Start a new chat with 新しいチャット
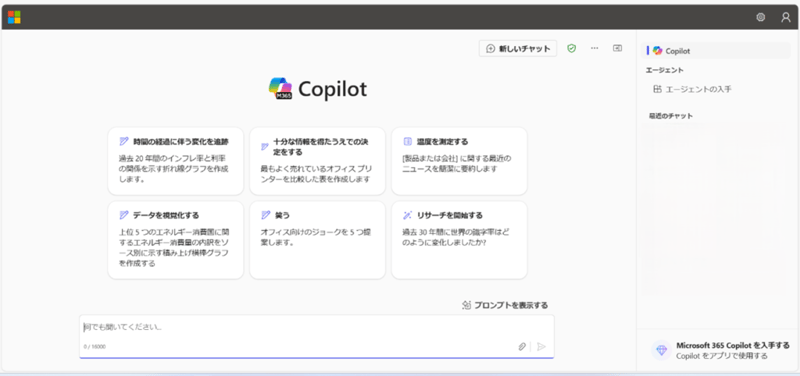800x376 pixels. tap(518, 48)
